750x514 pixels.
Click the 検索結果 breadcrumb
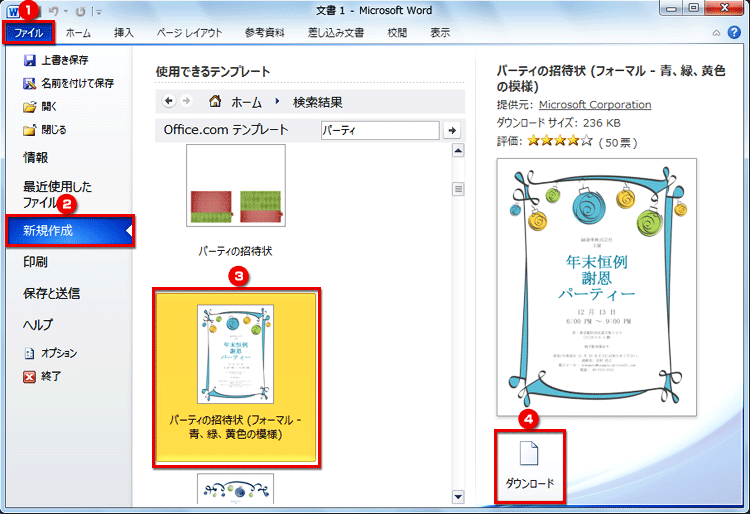(x=318, y=102)
